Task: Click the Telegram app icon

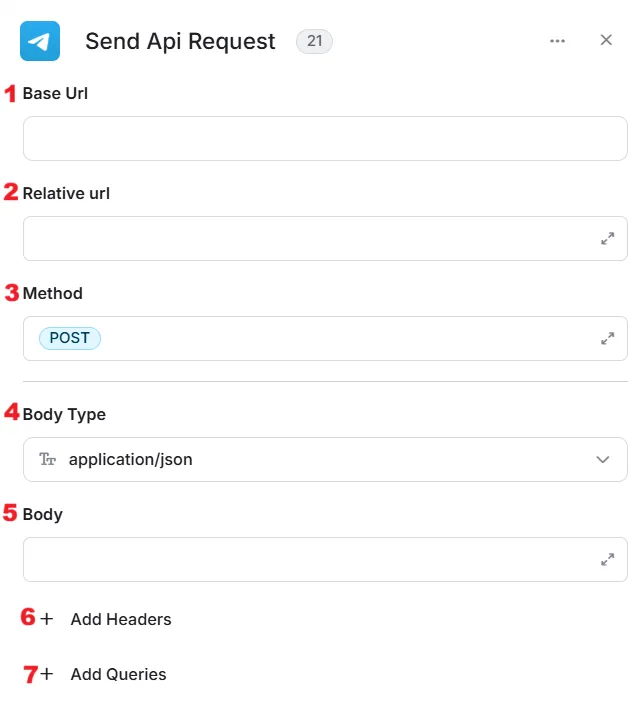Action: [40, 41]
